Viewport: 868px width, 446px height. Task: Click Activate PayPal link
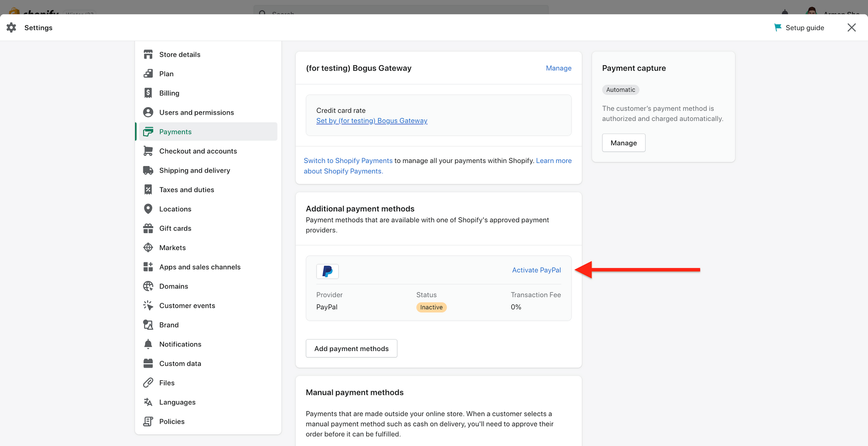536,270
